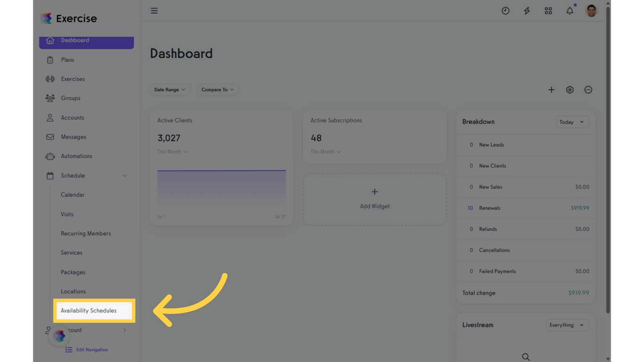The width and height of the screenshot is (644, 362).
Task: Open Automations from the sidebar icon
Action: click(50, 156)
